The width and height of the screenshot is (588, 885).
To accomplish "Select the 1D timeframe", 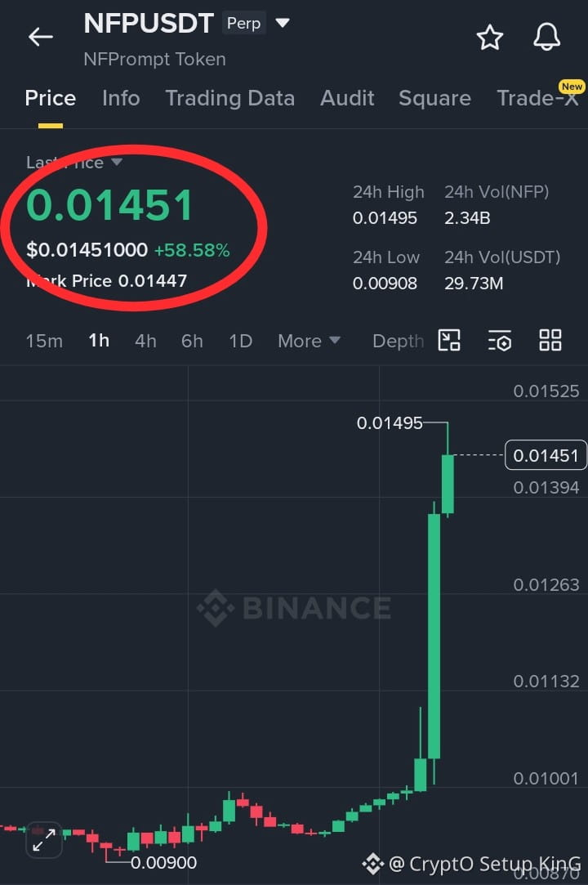I will click(240, 341).
